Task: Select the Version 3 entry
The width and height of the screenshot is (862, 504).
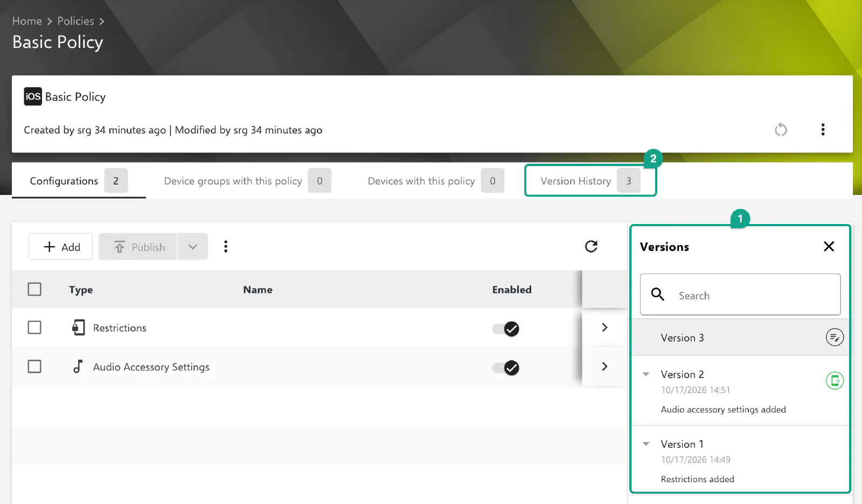Action: click(740, 338)
